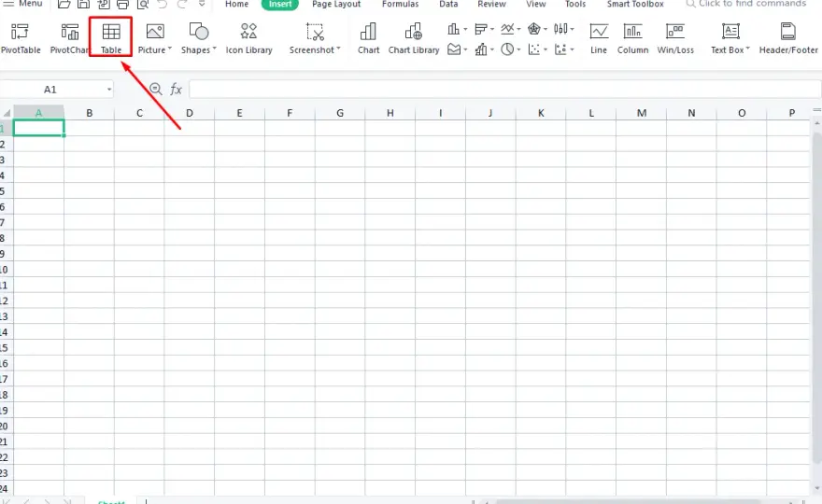Insert a PivotChart
Image resolution: width=822 pixels, height=504 pixels.
pos(69,39)
